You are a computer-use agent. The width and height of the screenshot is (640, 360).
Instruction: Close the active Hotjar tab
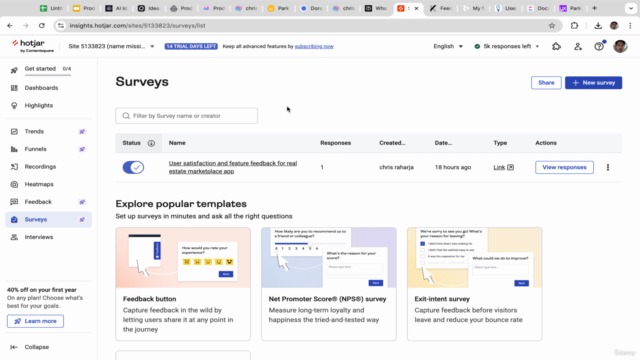(x=416, y=8)
